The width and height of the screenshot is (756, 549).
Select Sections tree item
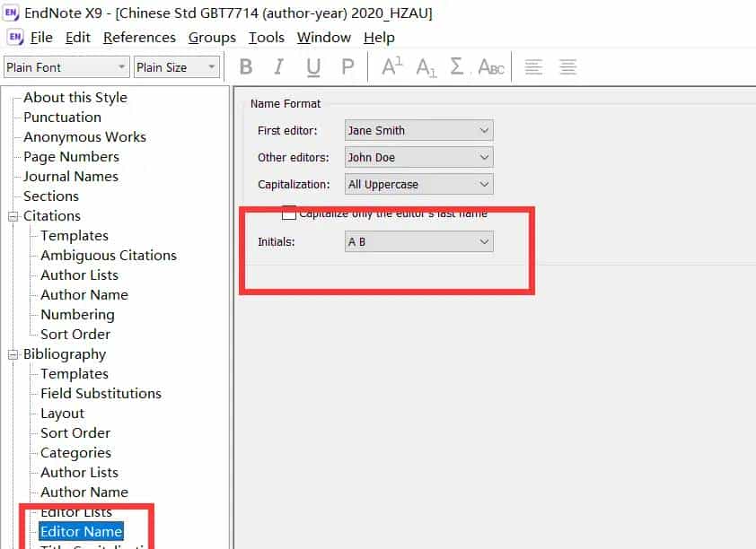50,196
